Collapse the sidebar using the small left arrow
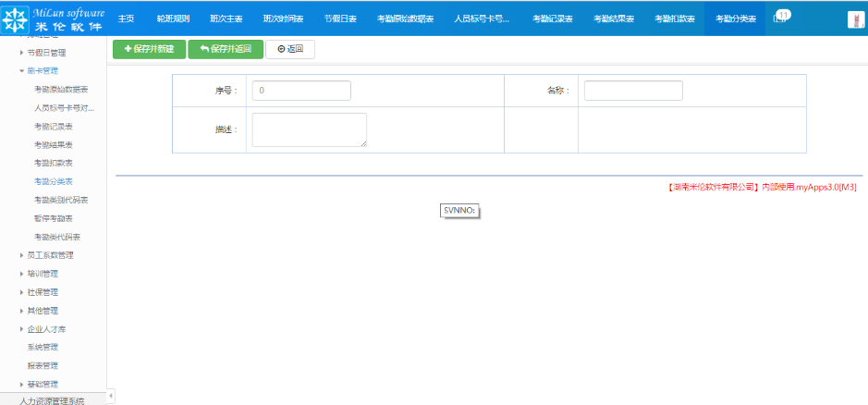 click(111, 396)
